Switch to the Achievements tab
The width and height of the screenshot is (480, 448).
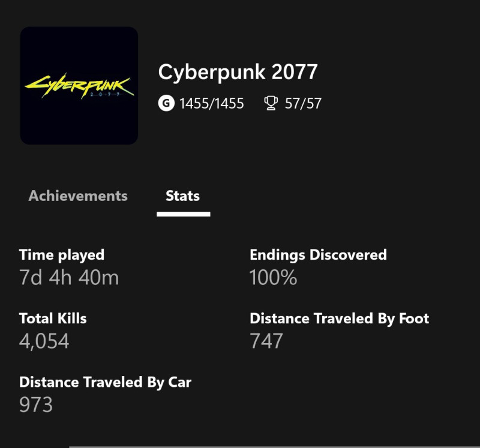(x=78, y=196)
